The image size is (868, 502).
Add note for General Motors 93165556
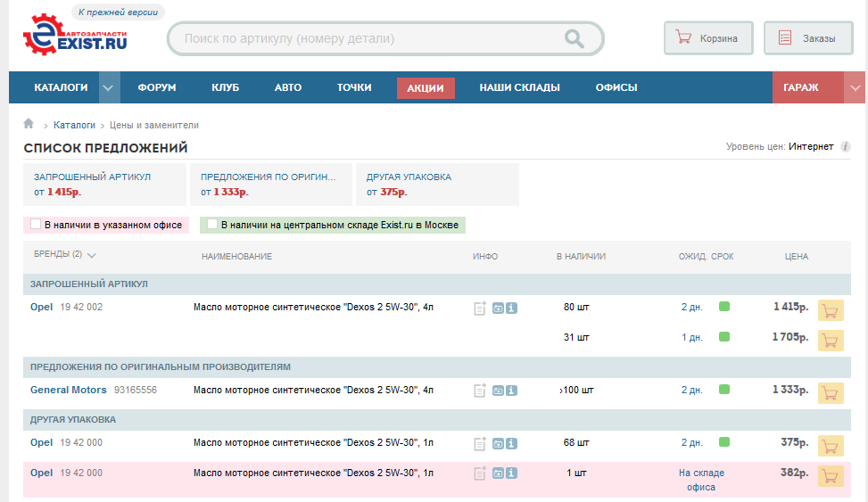coord(480,391)
